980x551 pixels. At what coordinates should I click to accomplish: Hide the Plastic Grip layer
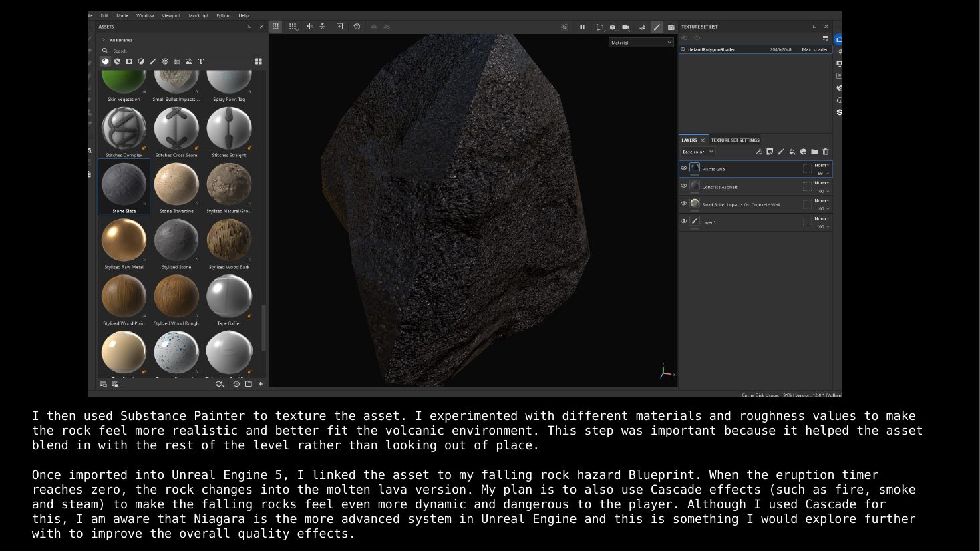click(x=683, y=168)
